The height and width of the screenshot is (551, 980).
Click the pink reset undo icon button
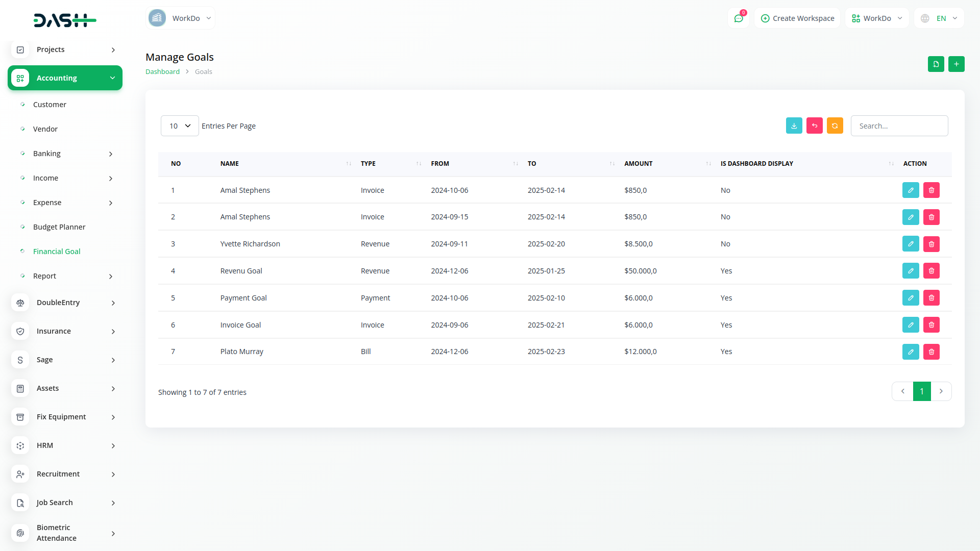(x=814, y=126)
